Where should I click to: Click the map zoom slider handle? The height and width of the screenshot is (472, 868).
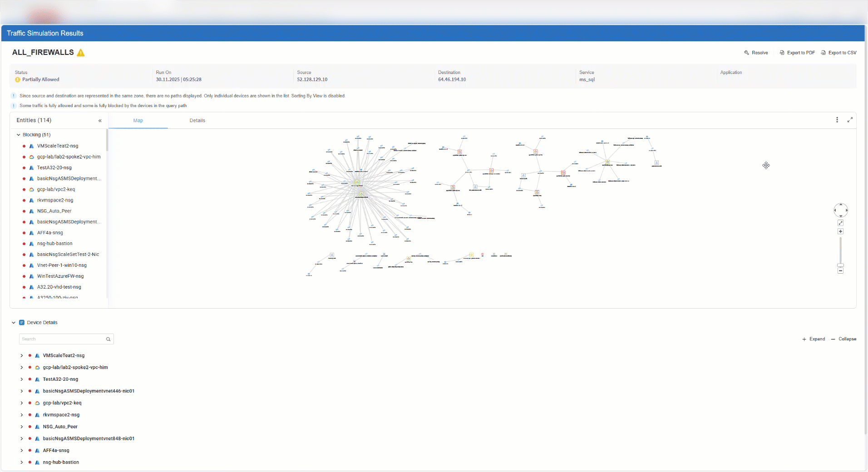pos(840,265)
